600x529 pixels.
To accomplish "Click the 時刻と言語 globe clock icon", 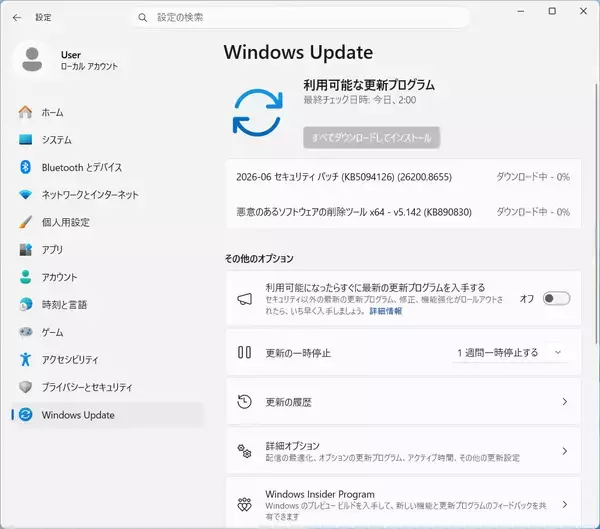I will pyautogui.click(x=26, y=305).
